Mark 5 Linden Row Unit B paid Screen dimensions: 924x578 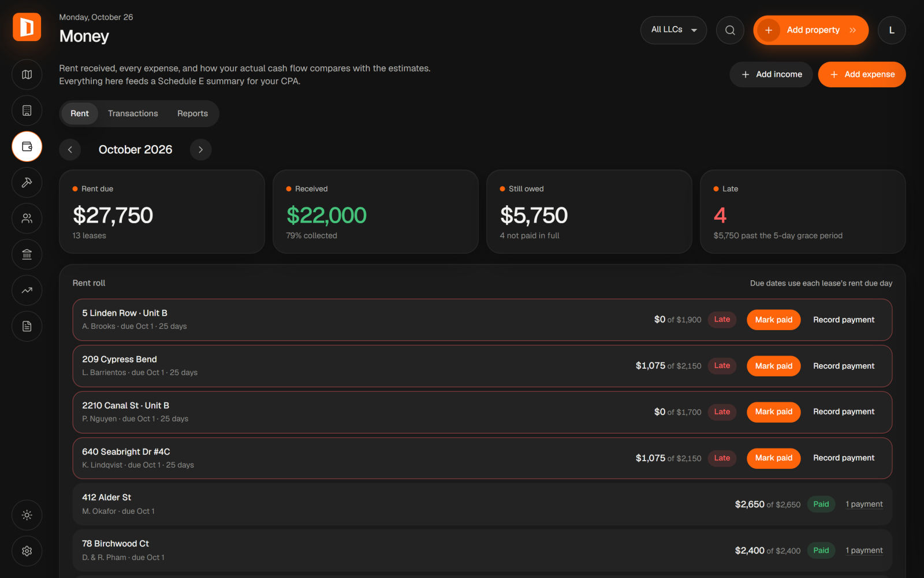pyautogui.click(x=773, y=320)
